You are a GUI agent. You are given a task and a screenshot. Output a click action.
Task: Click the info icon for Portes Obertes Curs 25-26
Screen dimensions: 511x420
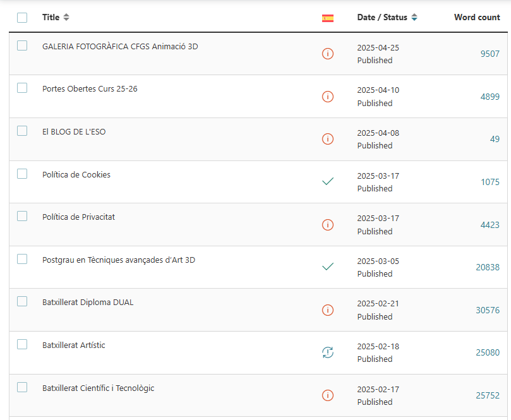coord(328,97)
